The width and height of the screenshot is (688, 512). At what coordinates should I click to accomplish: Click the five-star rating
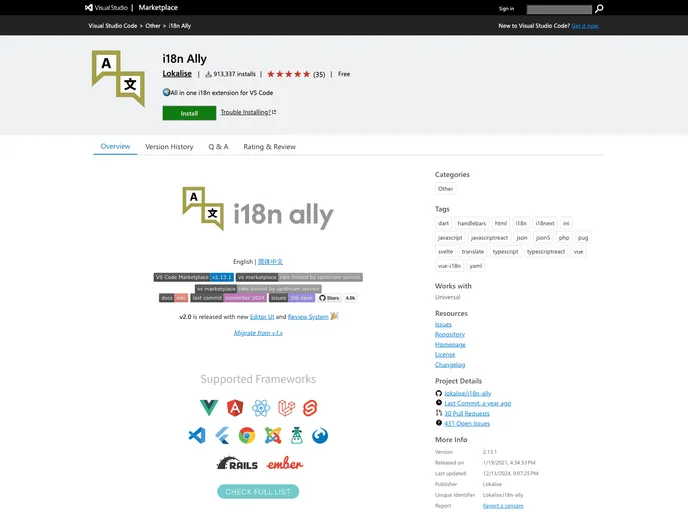288,74
